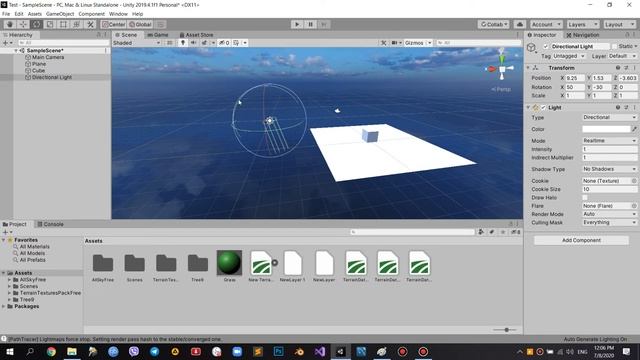Select the Hand tool

coord(10,24)
